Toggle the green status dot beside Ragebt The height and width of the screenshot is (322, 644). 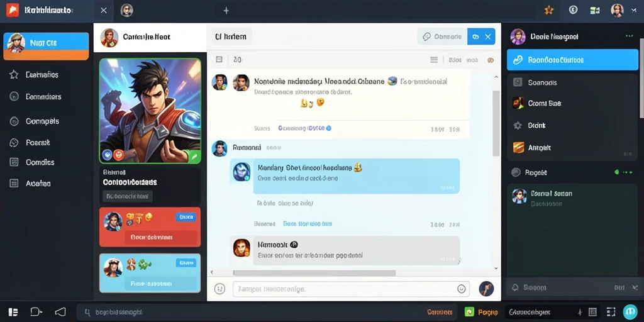(x=616, y=172)
